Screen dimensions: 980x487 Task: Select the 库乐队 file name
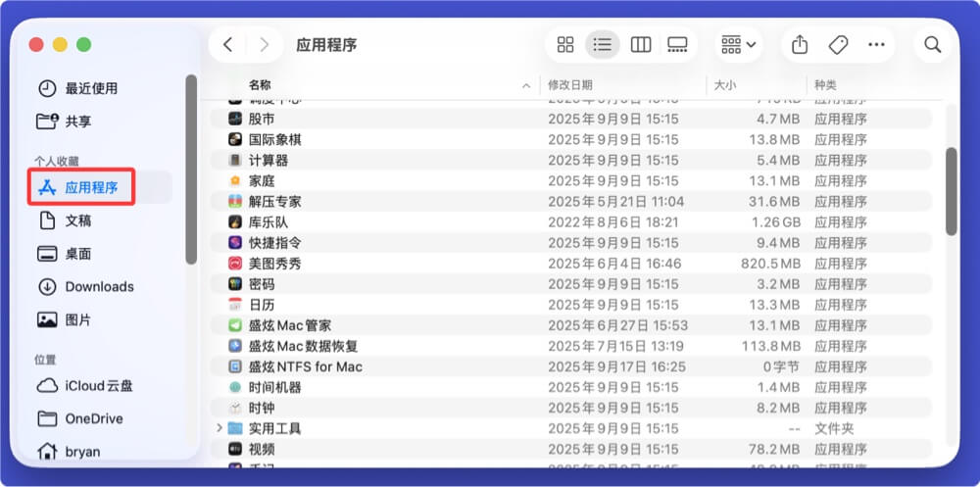(x=269, y=221)
